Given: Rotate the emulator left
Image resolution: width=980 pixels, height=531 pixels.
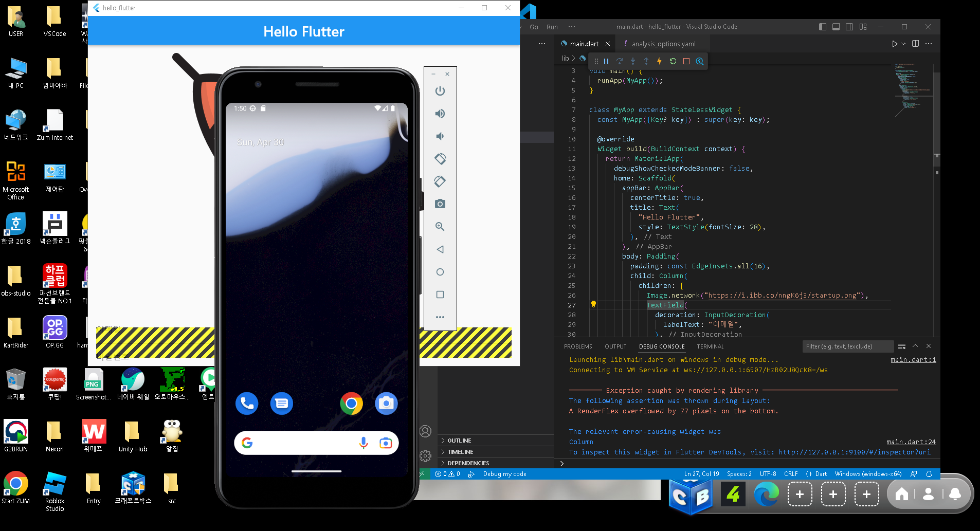Looking at the screenshot, I should [440, 159].
